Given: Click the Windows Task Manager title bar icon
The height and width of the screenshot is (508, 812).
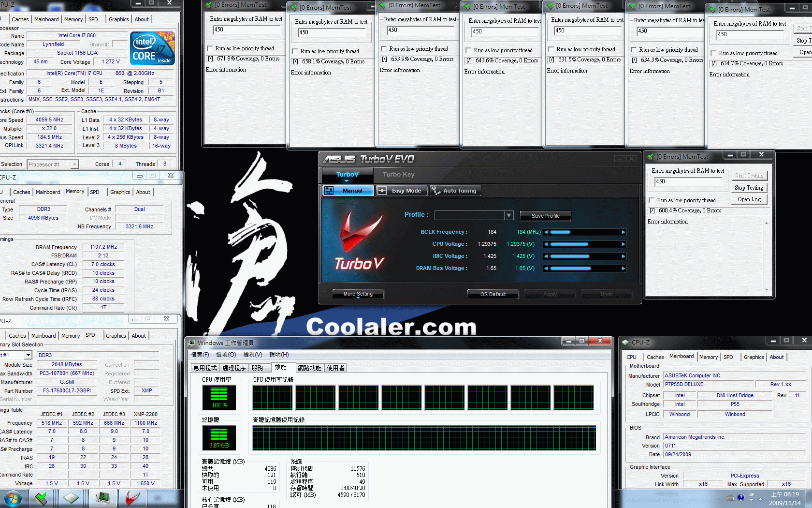Looking at the screenshot, I should (192, 343).
